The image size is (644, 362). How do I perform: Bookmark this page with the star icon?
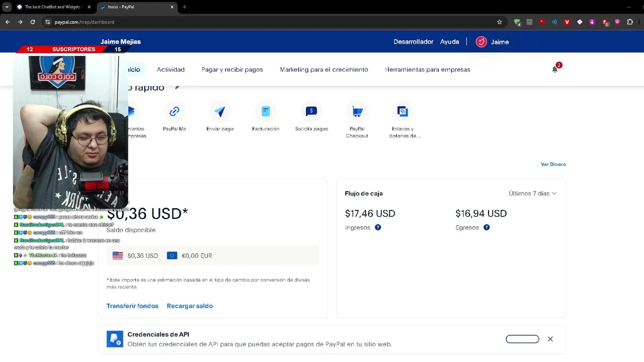pyautogui.click(x=500, y=22)
